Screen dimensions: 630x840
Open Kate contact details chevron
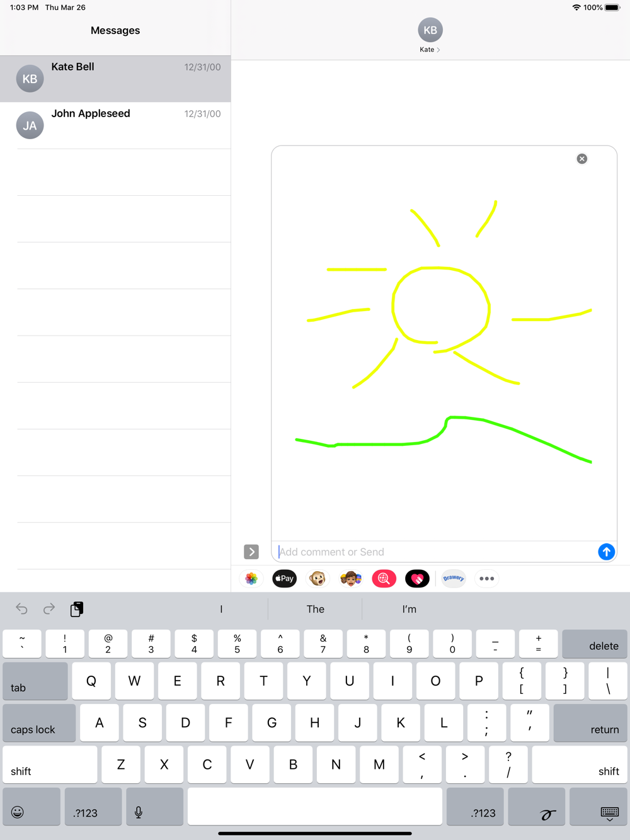[430, 50]
